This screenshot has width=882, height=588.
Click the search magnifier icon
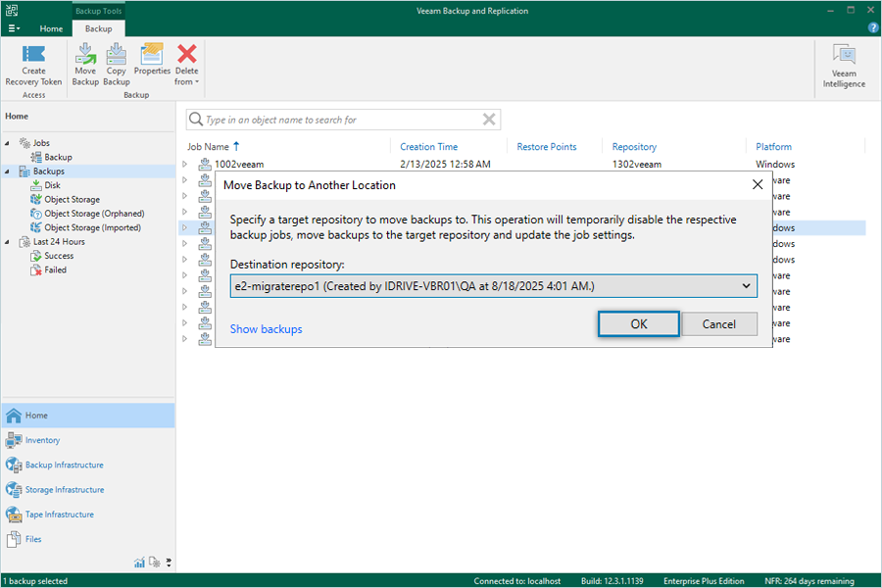click(x=196, y=120)
